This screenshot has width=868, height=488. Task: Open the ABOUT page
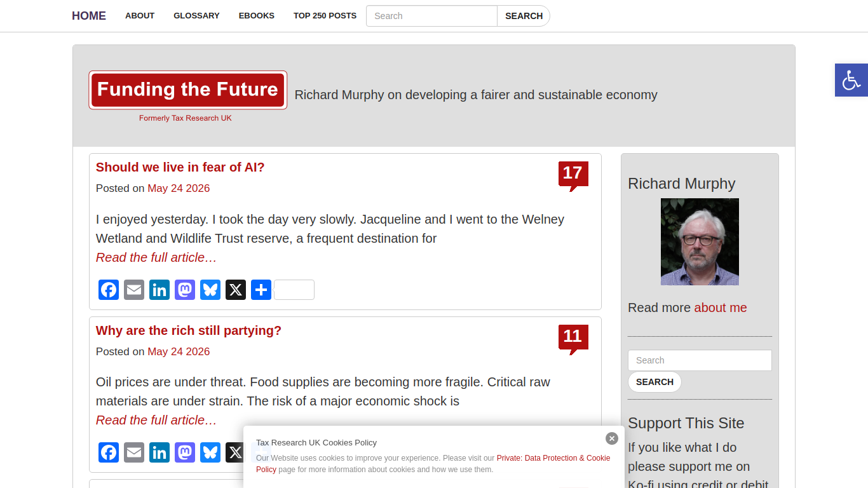click(140, 16)
